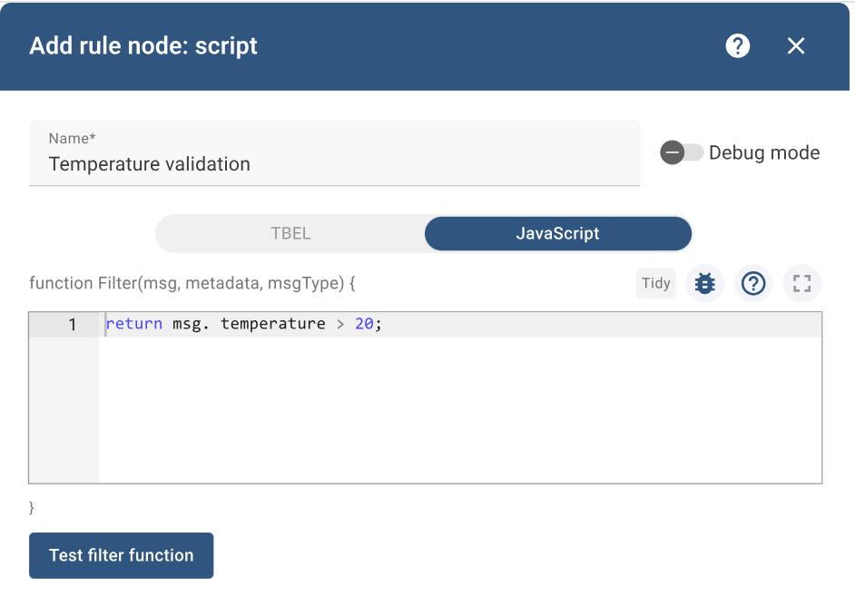Image resolution: width=855 pixels, height=616 pixels.
Task: Focus the Name input field
Action: tap(334, 164)
